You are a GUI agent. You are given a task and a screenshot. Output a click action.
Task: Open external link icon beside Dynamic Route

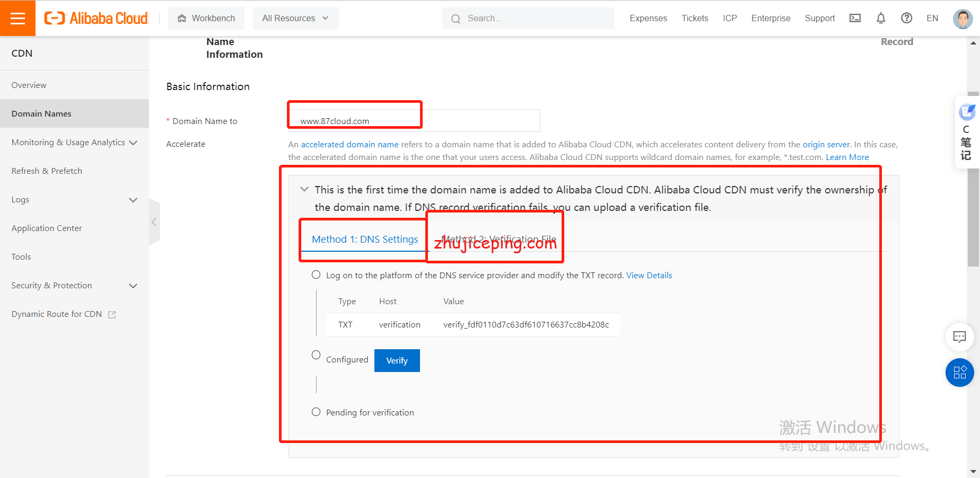pyautogui.click(x=112, y=314)
